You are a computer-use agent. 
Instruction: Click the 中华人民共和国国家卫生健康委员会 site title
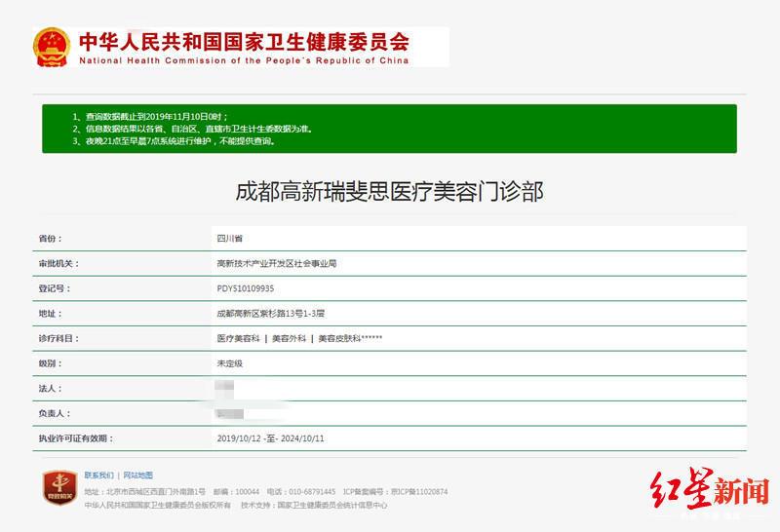(244, 41)
